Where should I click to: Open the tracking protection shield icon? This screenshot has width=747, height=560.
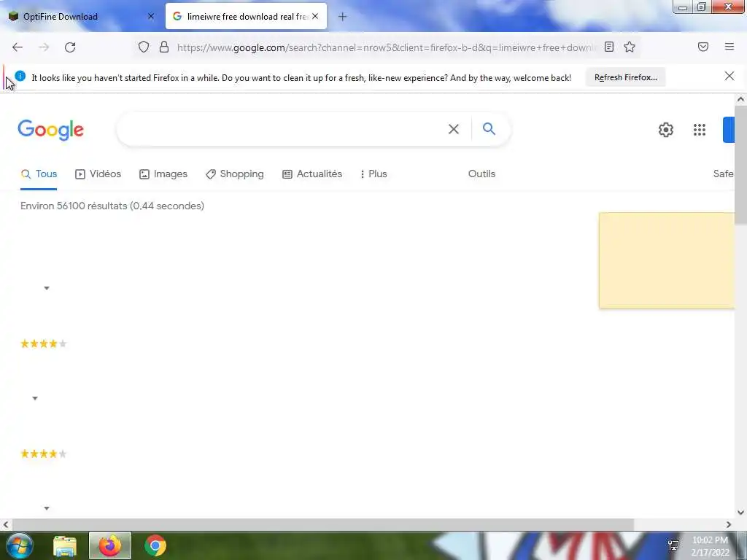click(144, 47)
